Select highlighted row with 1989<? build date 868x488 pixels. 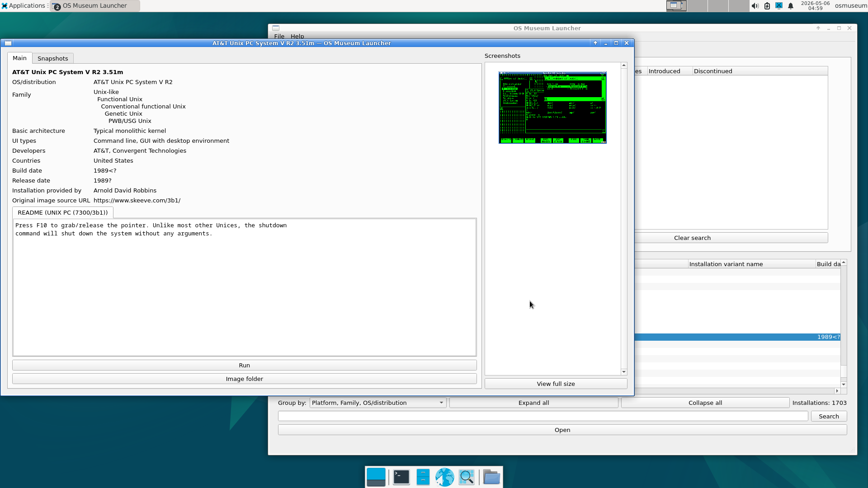pyautogui.click(x=737, y=337)
